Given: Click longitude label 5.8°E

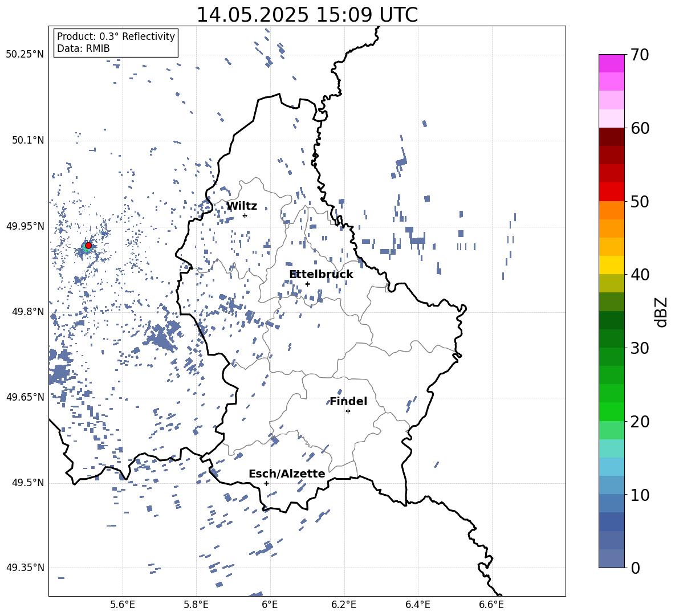Looking at the screenshot, I should [196, 605].
